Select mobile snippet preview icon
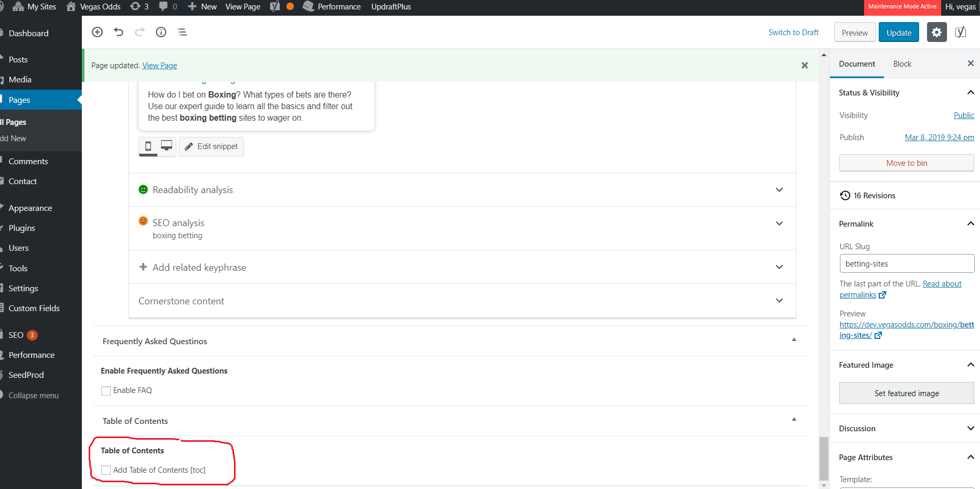The width and height of the screenshot is (980, 489). (148, 146)
